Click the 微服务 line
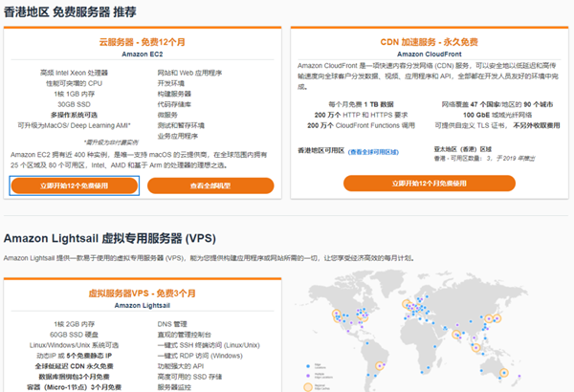574x392 pixels. (167, 115)
